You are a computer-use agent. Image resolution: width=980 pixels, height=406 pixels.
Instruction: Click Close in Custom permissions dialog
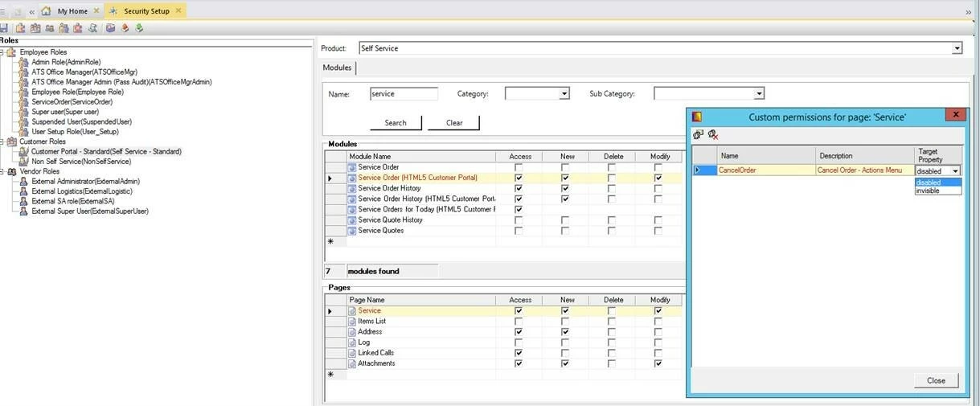point(936,380)
